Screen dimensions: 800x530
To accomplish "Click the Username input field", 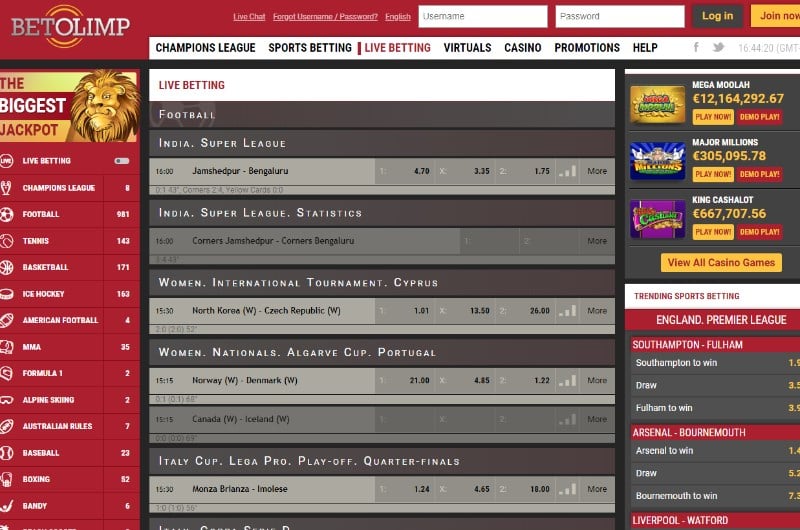I will tap(483, 16).
